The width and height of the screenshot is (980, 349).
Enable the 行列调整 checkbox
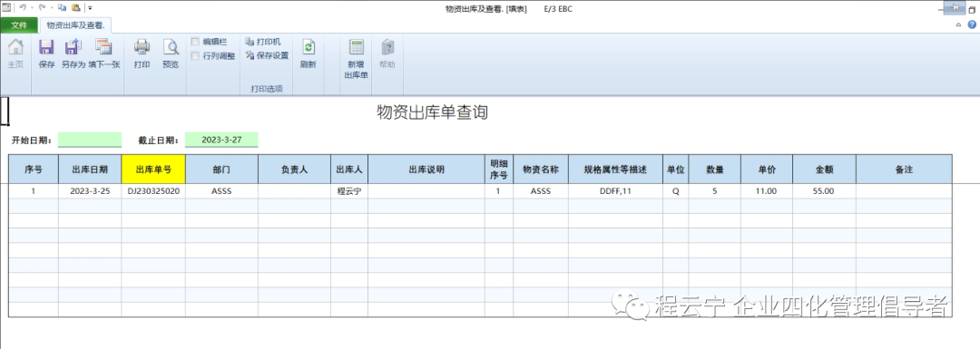coord(195,55)
